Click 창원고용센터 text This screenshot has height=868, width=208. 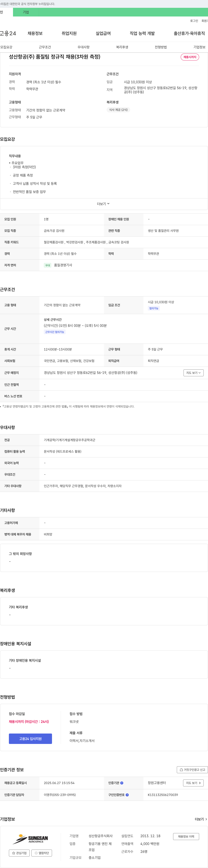[x=157, y=783]
